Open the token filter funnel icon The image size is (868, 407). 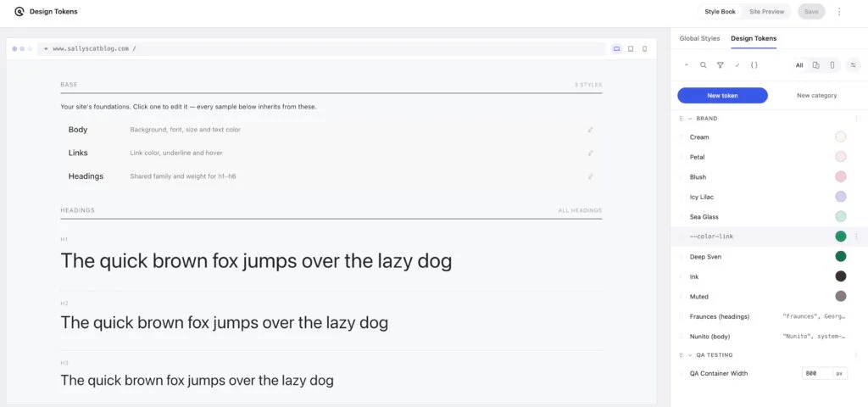click(720, 64)
